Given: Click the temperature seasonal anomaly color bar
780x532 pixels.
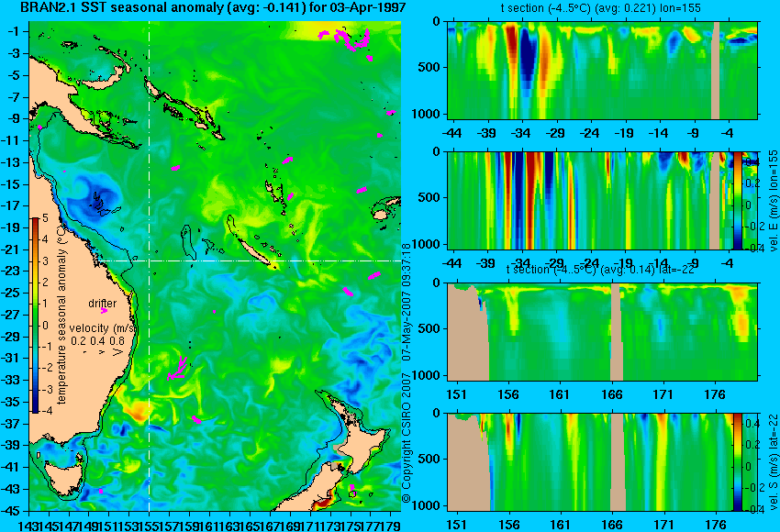Looking at the screenshot, I should pyautogui.click(x=36, y=316).
